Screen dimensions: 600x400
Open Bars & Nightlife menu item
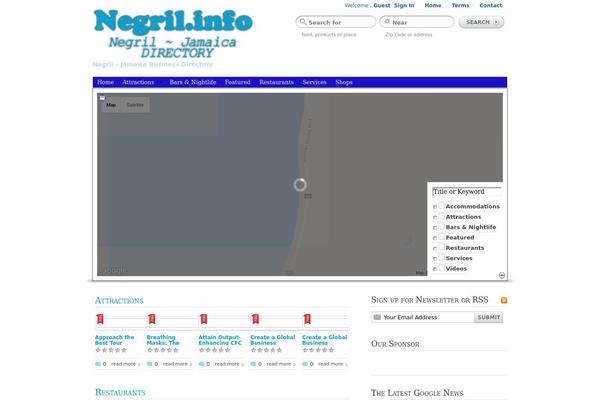(193, 82)
